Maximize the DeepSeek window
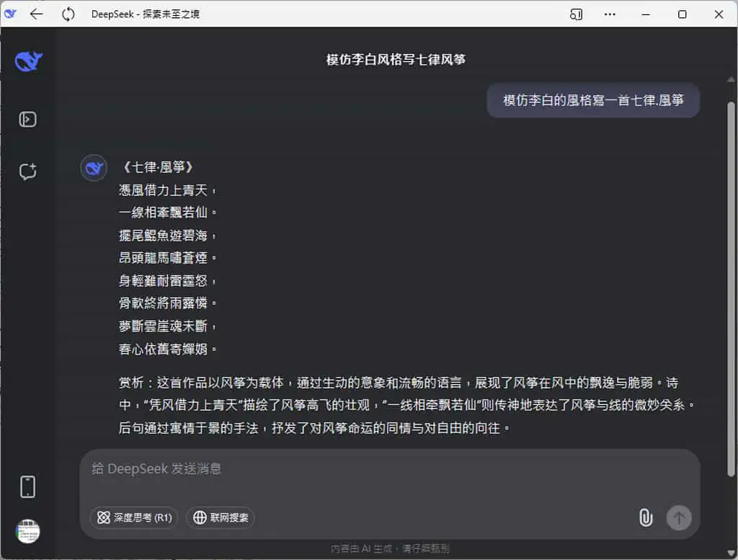Image resolution: width=738 pixels, height=560 pixels. [682, 14]
